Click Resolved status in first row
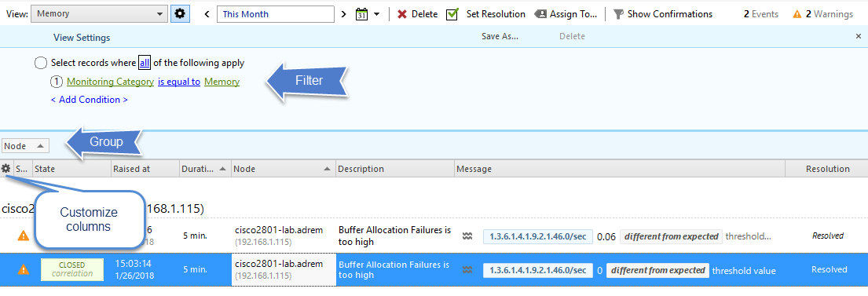The height and width of the screenshot is (296, 868). 828,236
